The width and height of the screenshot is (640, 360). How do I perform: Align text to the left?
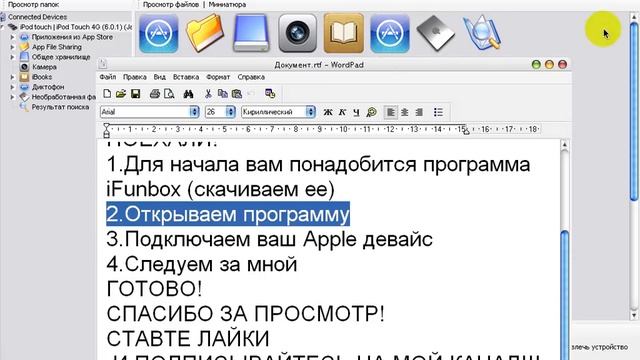coord(391,112)
